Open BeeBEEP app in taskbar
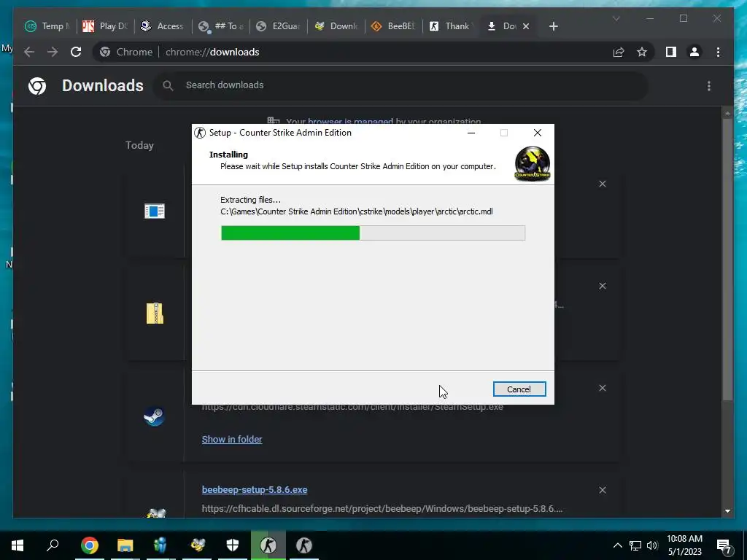 (197, 545)
